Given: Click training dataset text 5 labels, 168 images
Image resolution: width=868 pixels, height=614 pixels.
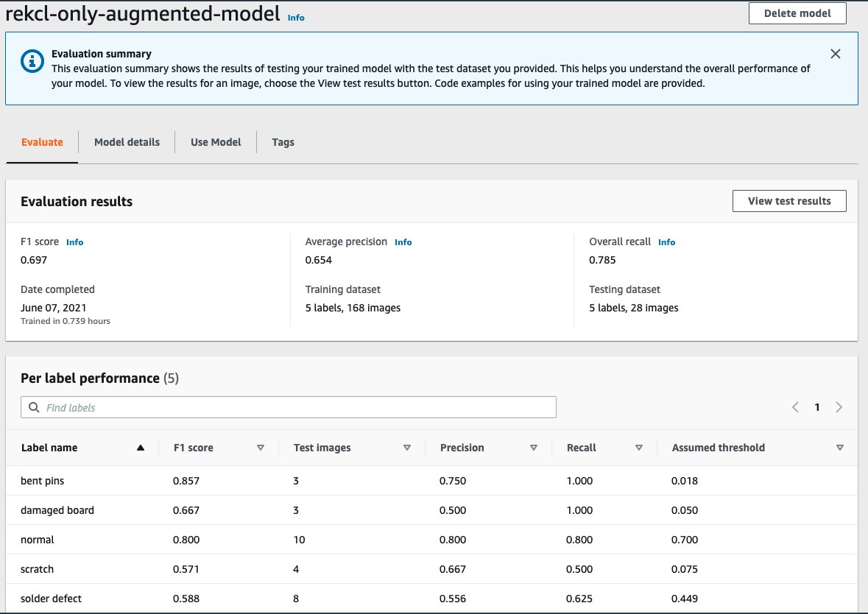Looking at the screenshot, I should [353, 308].
